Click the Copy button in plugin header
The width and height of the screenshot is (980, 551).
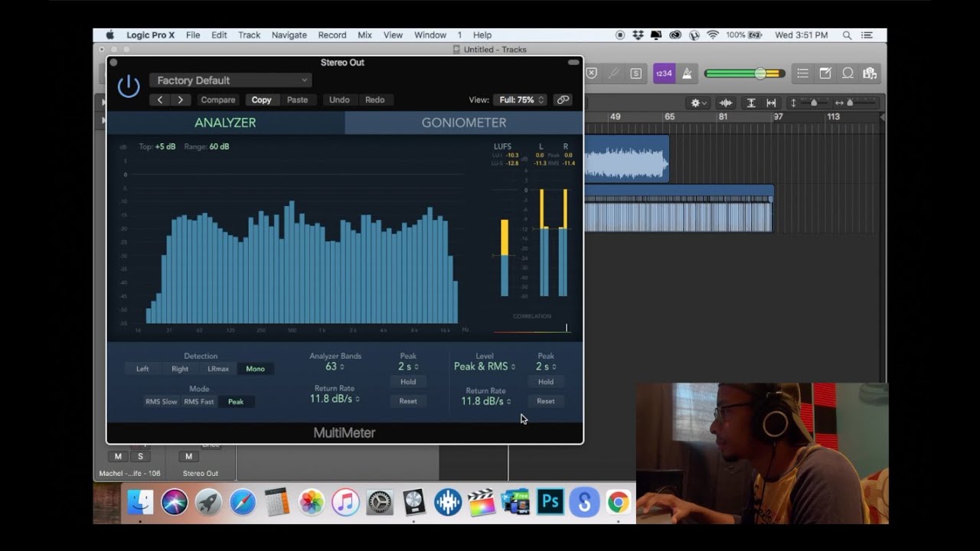point(261,99)
